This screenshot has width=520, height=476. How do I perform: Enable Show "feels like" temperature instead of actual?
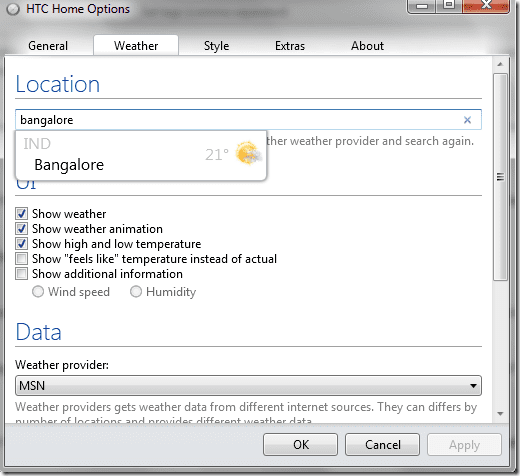point(22,259)
